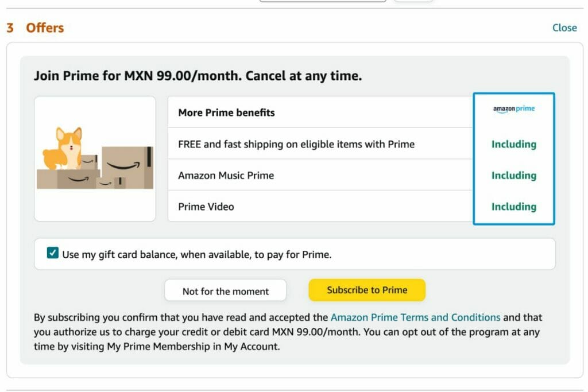Toggle the gift card balance checkbox

point(53,253)
